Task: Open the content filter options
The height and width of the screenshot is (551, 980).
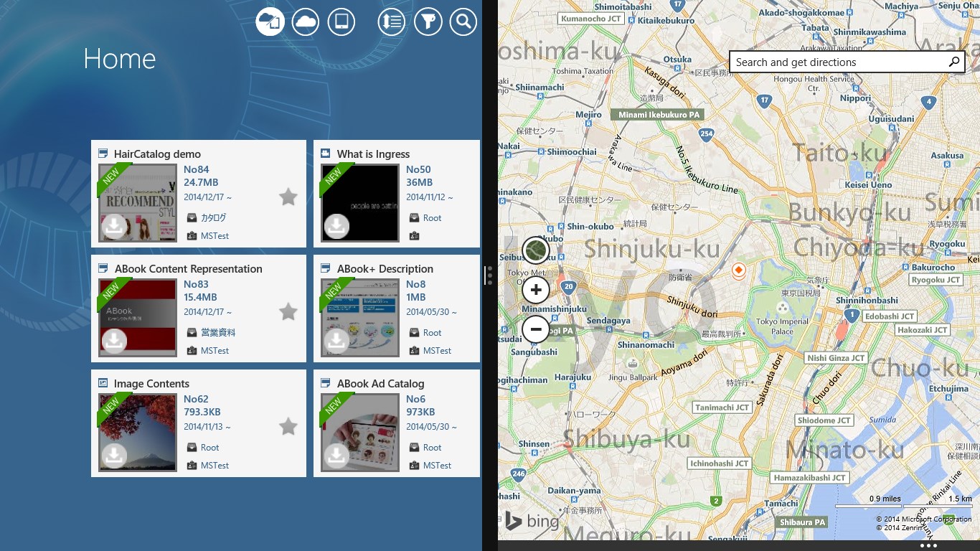Action: (428, 22)
